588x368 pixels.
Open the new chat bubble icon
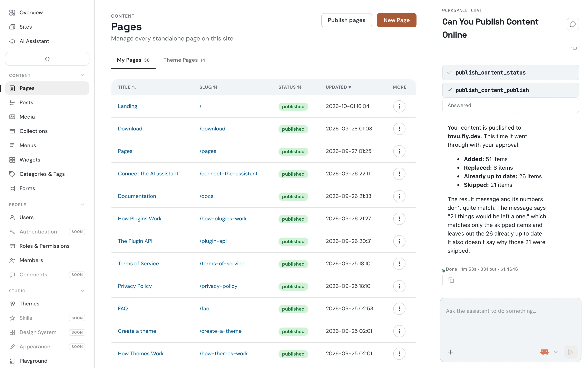pyautogui.click(x=573, y=24)
